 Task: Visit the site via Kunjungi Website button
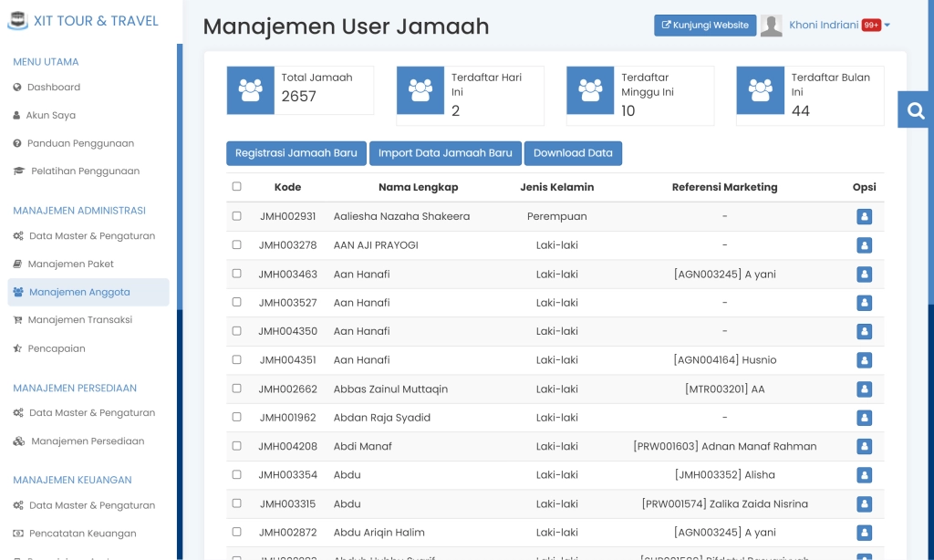click(704, 26)
